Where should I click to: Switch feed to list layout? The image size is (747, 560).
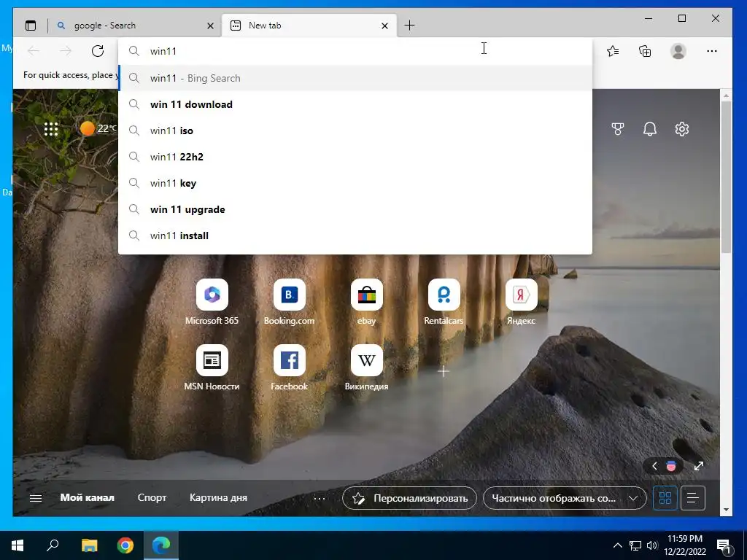point(693,498)
